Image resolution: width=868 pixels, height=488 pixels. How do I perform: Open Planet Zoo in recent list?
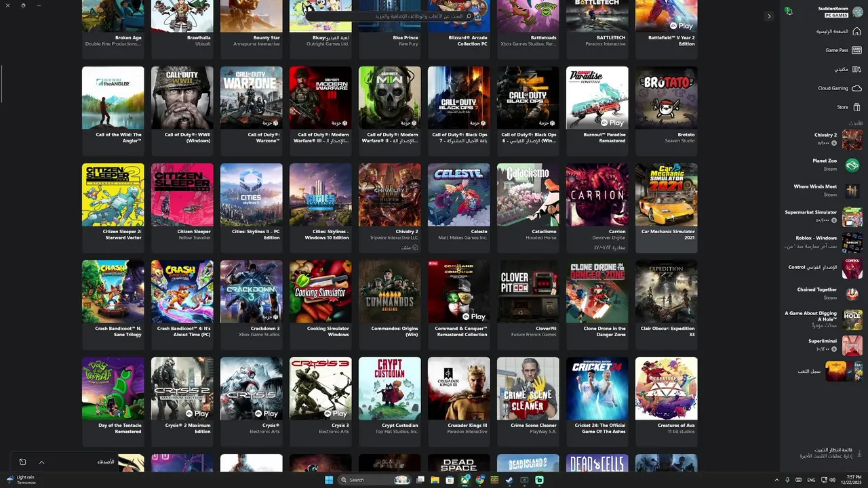tap(837, 165)
